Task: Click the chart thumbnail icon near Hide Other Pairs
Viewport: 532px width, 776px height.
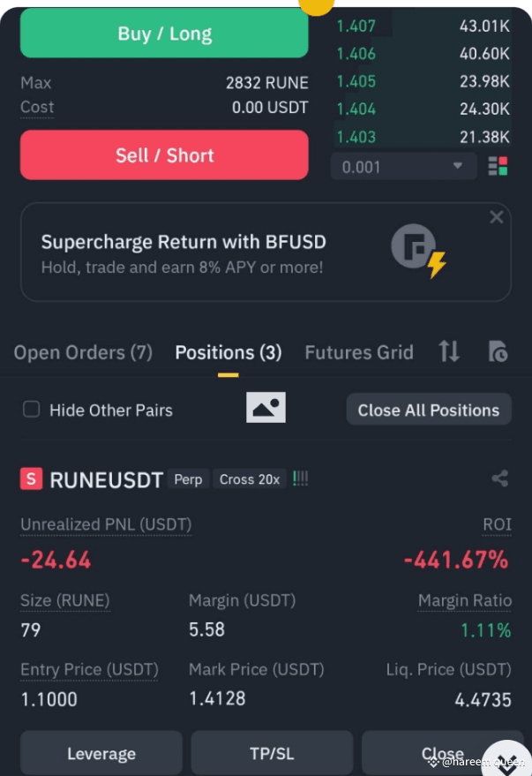Action: 266,407
